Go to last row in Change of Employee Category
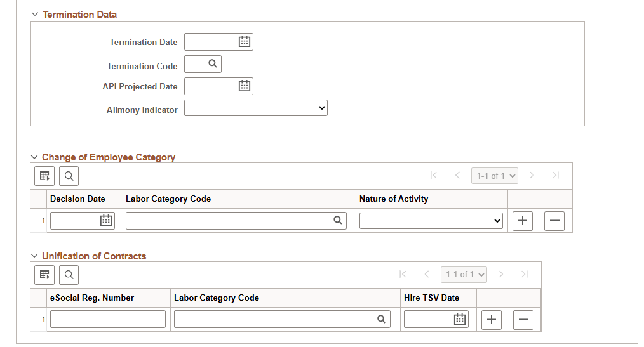This screenshot has height=347, width=644. [556, 176]
